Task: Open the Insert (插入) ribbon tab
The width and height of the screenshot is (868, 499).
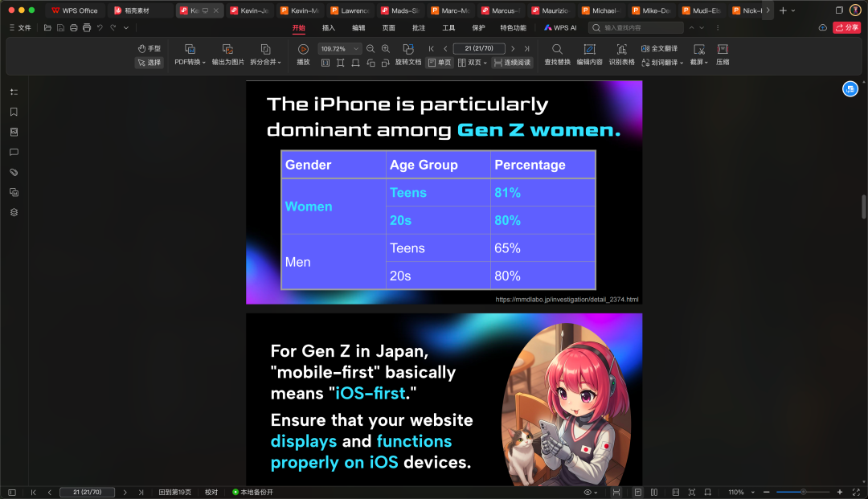Action: pyautogui.click(x=328, y=27)
